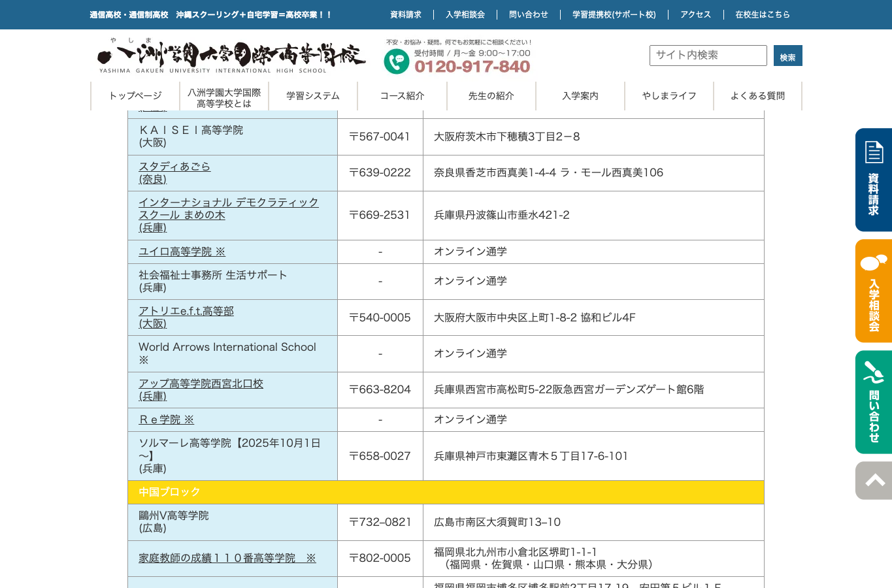This screenshot has height=588, width=892.
Task: Open ユイロ高等学院 ※ link
Action: [x=182, y=252]
